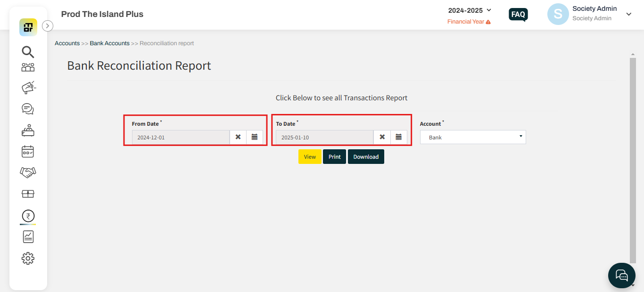The width and height of the screenshot is (644, 292).
Task: Click the handshake vendors icon
Action: (28, 172)
